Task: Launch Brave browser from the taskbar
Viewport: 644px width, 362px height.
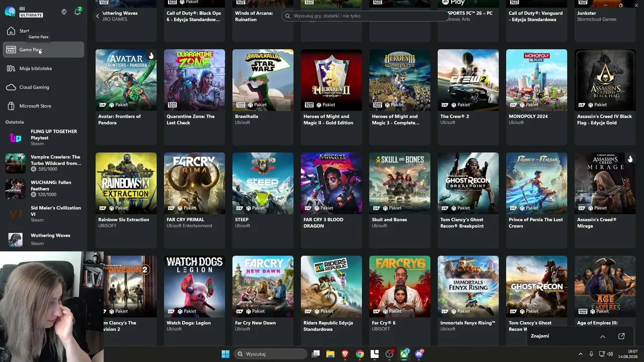Action: (345, 354)
